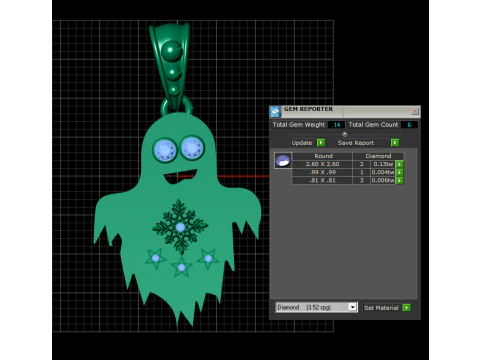Click the 'Round' column header
This screenshot has width=480, height=360.
point(323,156)
